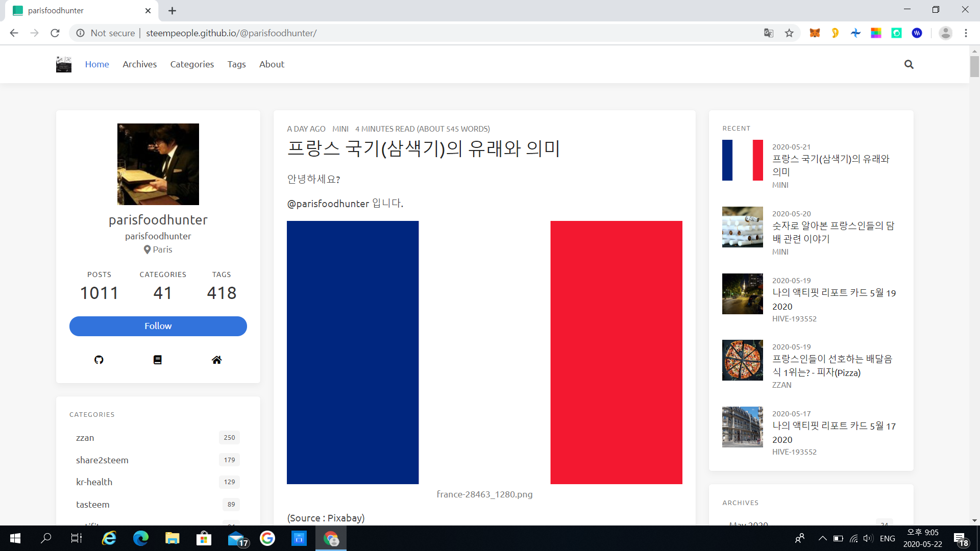The image size is (980, 551).
Task: Click the French flag thumbnail in Recent
Action: pyautogui.click(x=742, y=160)
